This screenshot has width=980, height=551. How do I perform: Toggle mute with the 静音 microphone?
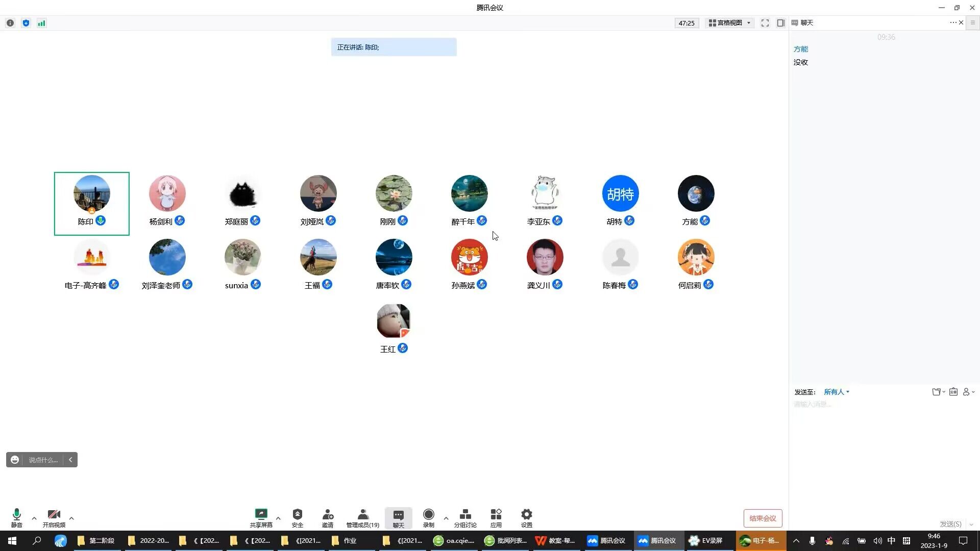click(x=16, y=514)
